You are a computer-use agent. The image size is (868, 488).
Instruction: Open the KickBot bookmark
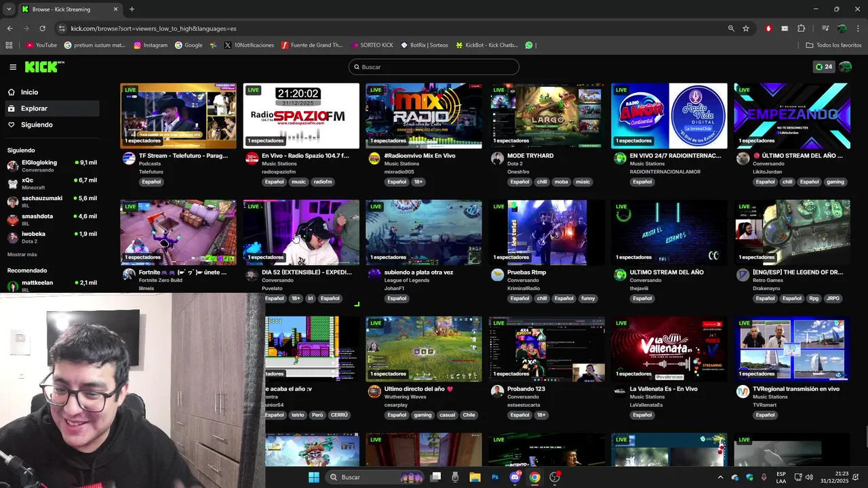click(487, 45)
